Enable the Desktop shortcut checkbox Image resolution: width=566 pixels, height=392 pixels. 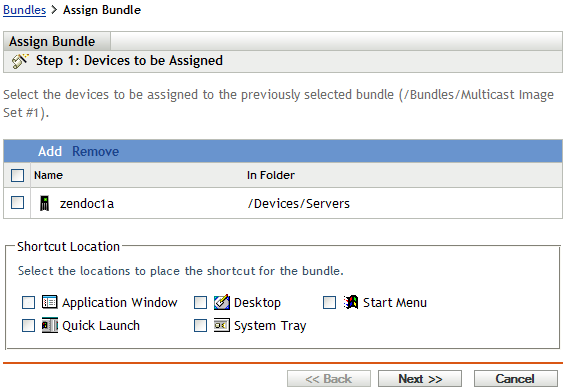pos(200,302)
